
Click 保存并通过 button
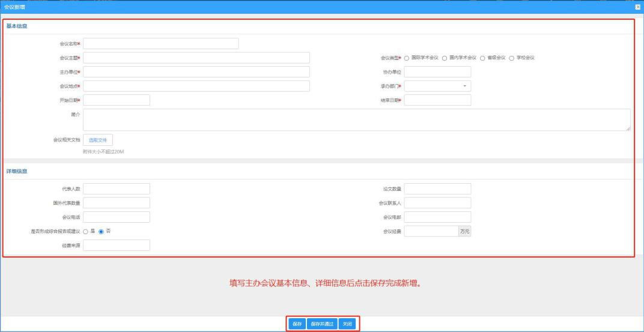(323, 324)
